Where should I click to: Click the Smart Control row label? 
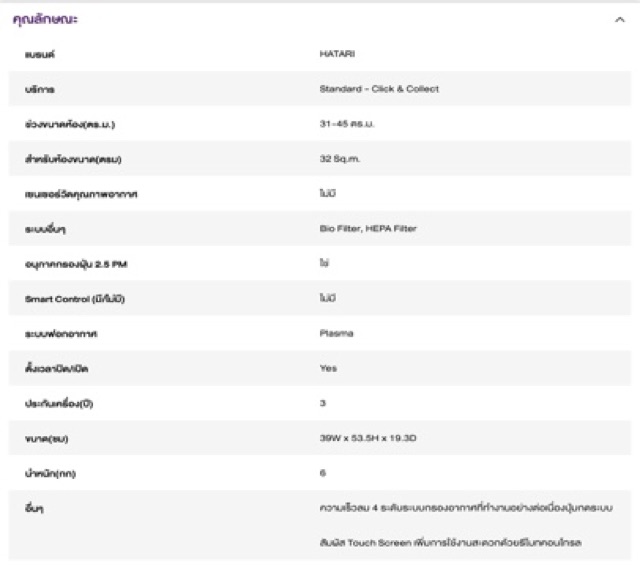[x=74, y=299]
